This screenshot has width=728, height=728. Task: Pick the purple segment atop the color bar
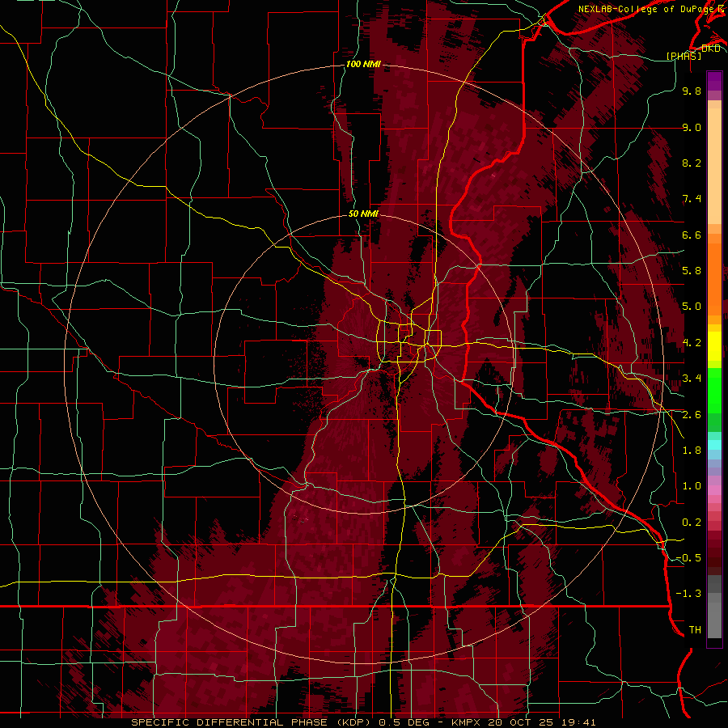tap(714, 81)
